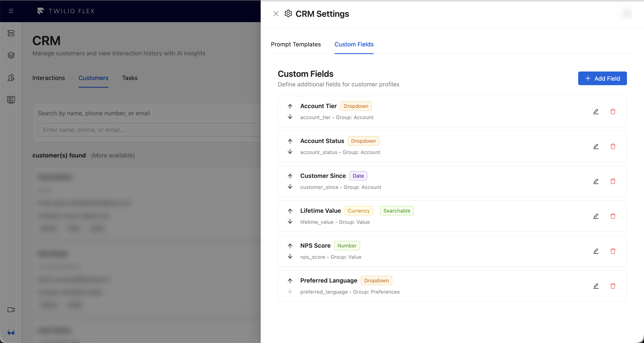
Task: Click the Searchable badge on Lifetime Value
Action: pyautogui.click(x=397, y=211)
